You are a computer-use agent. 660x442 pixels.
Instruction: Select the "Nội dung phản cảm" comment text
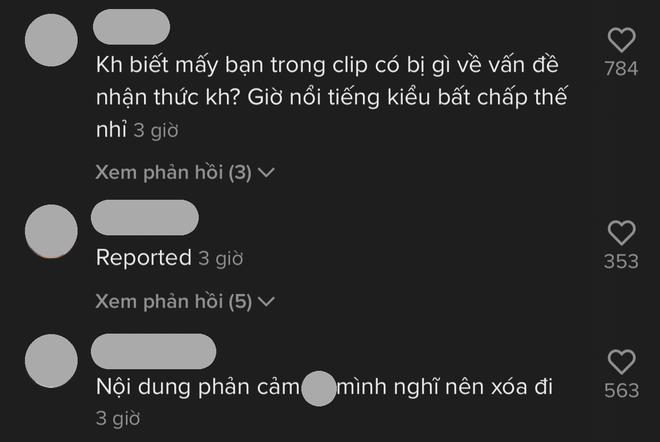[324, 387]
